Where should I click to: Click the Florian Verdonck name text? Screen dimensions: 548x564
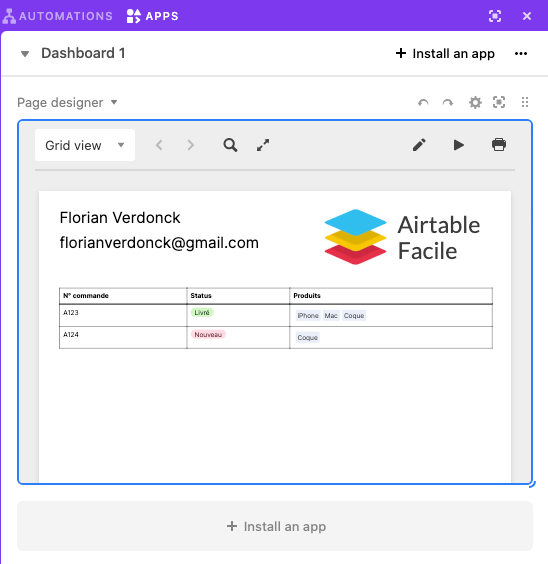coord(120,218)
